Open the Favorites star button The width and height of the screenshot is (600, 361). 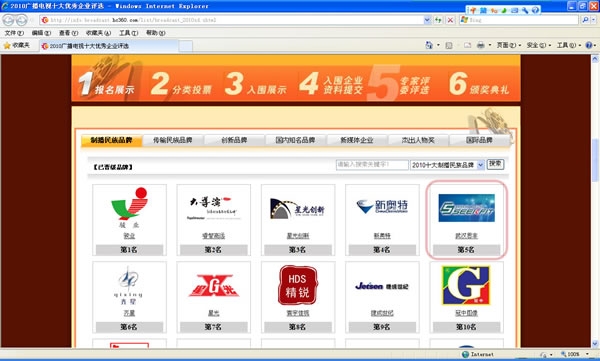coord(17,46)
